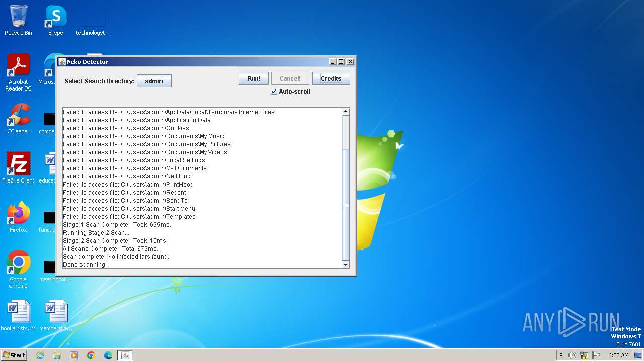The image size is (644, 362).
Task: Click the failed access line for Start Menu
Action: pyautogui.click(x=129, y=209)
